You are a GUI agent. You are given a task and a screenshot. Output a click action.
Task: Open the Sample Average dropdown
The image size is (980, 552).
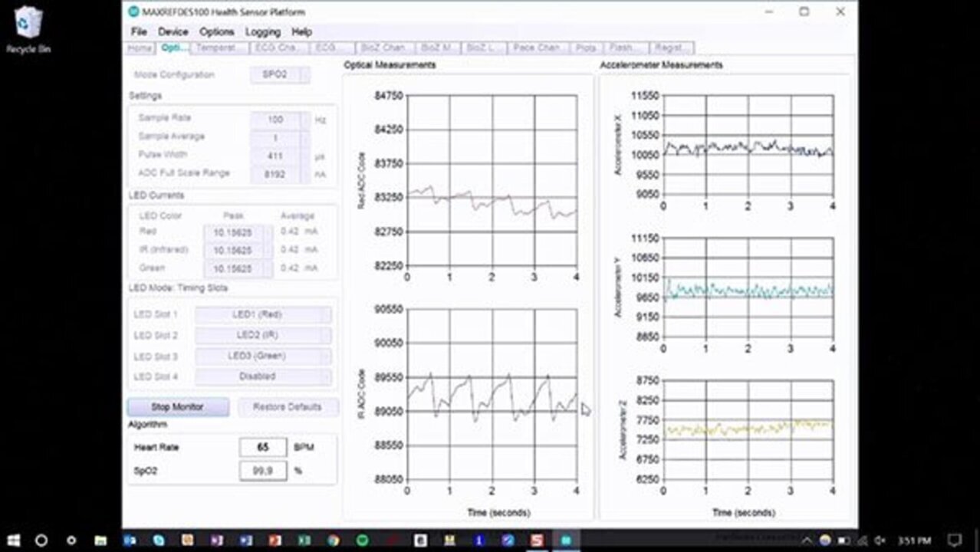[x=281, y=138]
